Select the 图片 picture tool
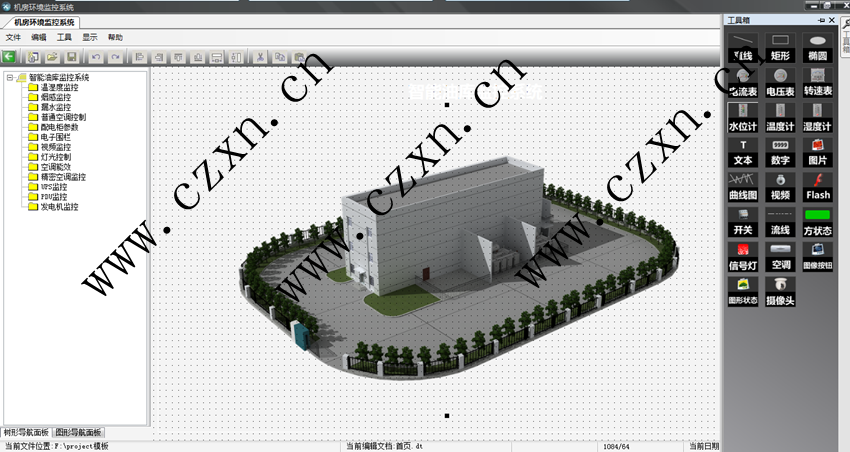Image resolution: width=850 pixels, height=452 pixels. pos(817,152)
